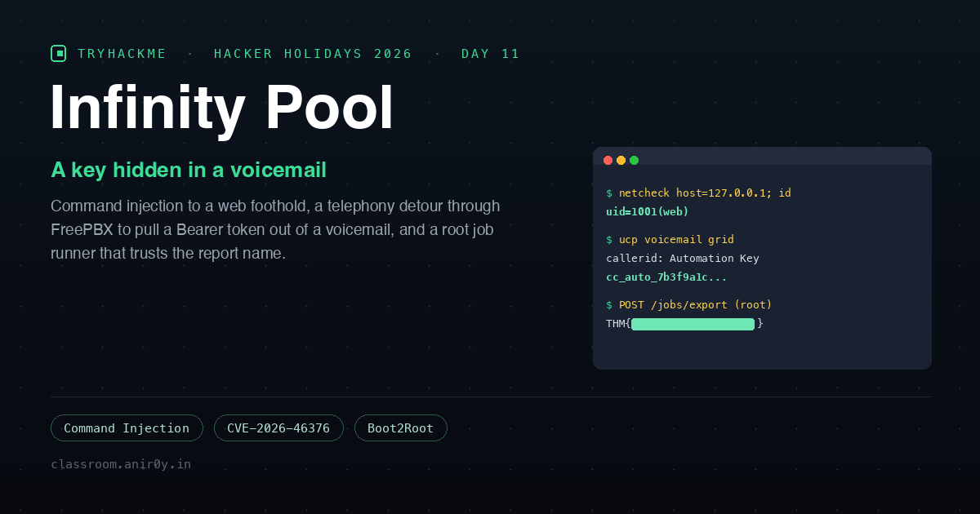The height and width of the screenshot is (514, 980).
Task: Open the classroom.anir0y.in link
Action: tap(121, 464)
